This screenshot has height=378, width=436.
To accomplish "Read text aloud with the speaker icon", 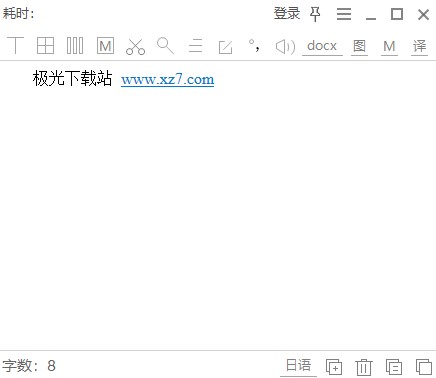I will tap(285, 46).
